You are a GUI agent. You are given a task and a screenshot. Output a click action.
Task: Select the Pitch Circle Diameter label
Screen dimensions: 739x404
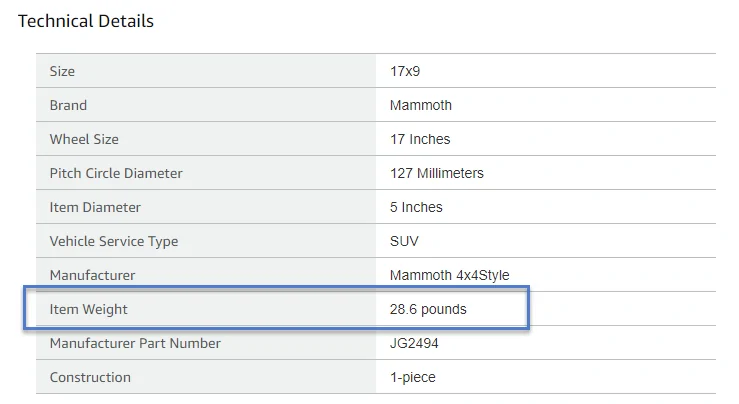116,173
